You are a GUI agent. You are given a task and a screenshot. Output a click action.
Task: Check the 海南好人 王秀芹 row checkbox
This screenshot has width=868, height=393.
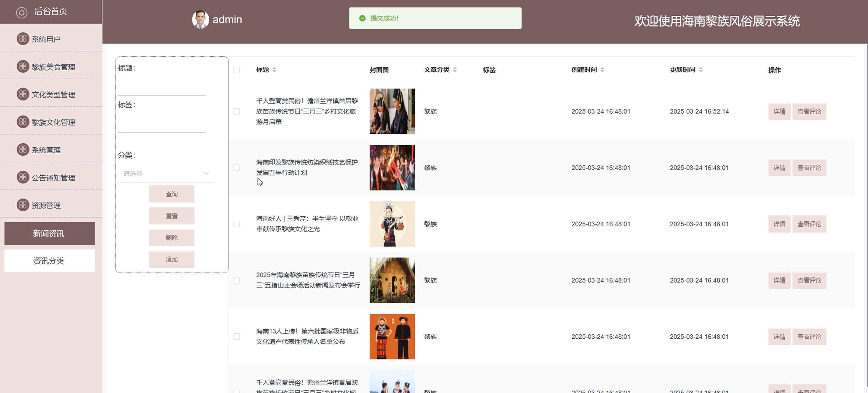tap(237, 224)
